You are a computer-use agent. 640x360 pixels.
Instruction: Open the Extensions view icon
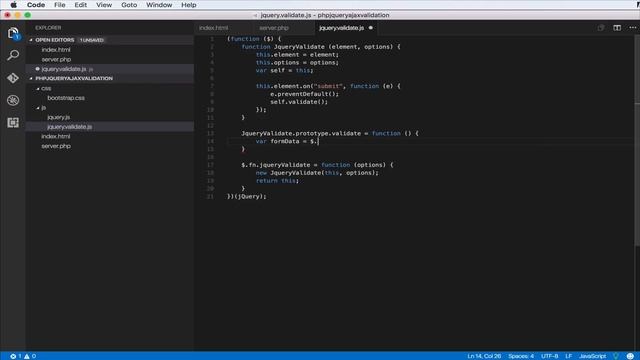click(13, 122)
